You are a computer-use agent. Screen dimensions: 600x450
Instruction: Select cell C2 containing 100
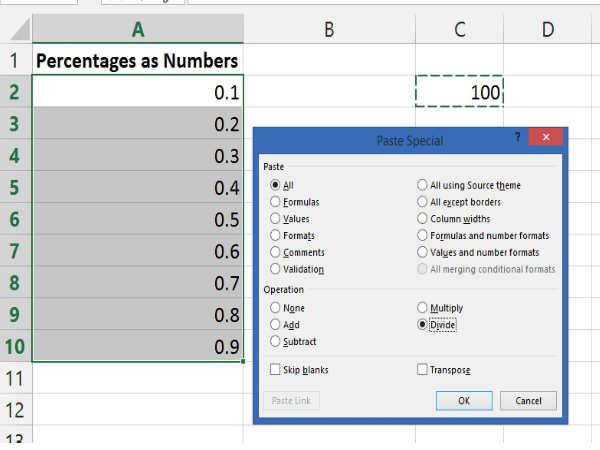point(459,92)
